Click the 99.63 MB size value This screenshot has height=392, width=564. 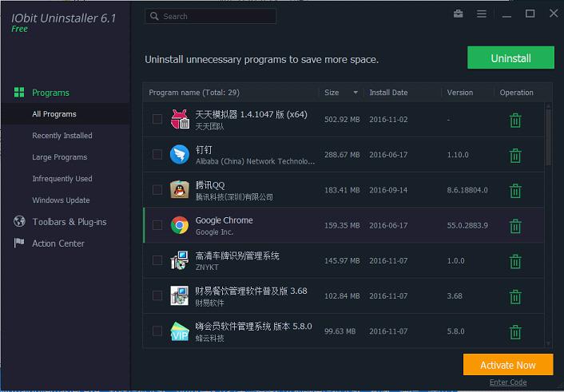point(340,331)
